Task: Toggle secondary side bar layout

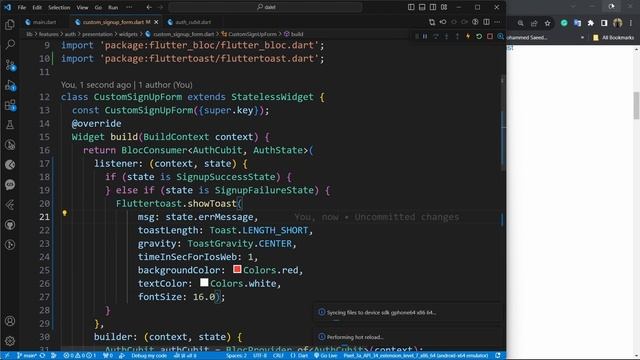Action: point(433,7)
